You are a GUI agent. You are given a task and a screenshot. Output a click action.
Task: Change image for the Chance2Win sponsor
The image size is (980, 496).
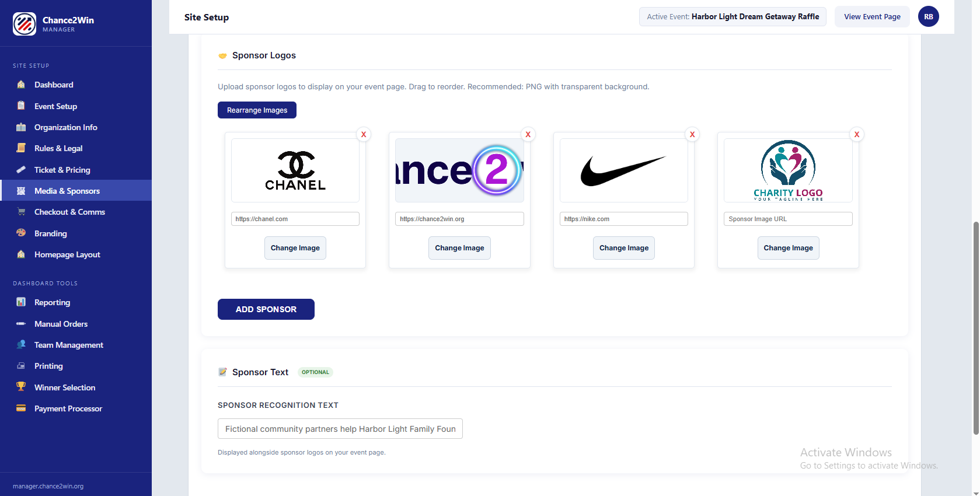[459, 248]
